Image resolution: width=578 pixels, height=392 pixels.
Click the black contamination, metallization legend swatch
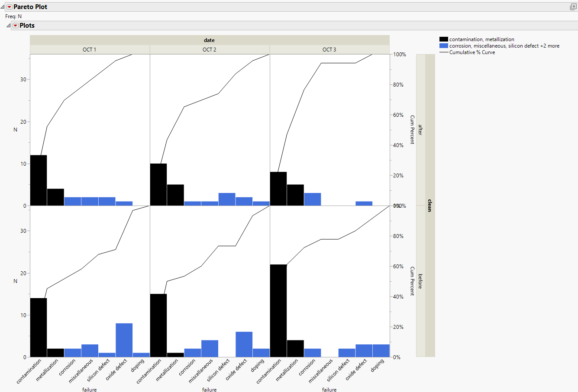445,39
